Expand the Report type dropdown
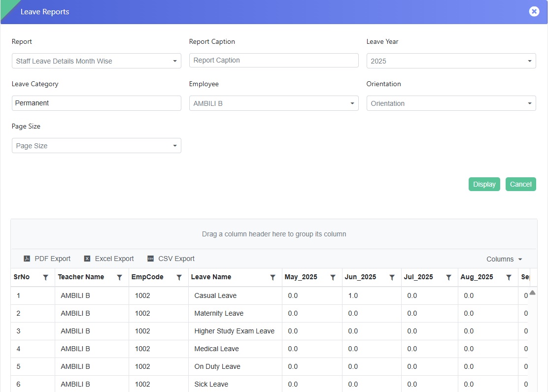The width and height of the screenshot is (548, 392). (96, 61)
